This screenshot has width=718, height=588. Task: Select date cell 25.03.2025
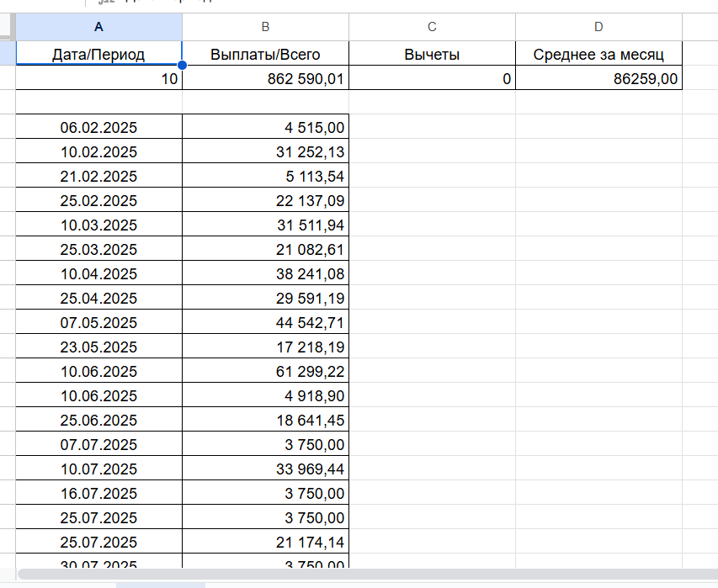(x=99, y=248)
